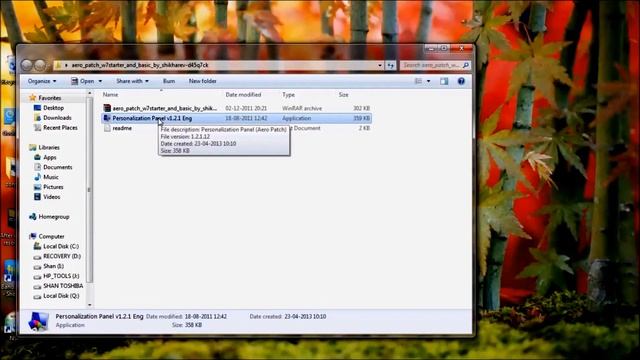Select the readme file name

point(122,128)
